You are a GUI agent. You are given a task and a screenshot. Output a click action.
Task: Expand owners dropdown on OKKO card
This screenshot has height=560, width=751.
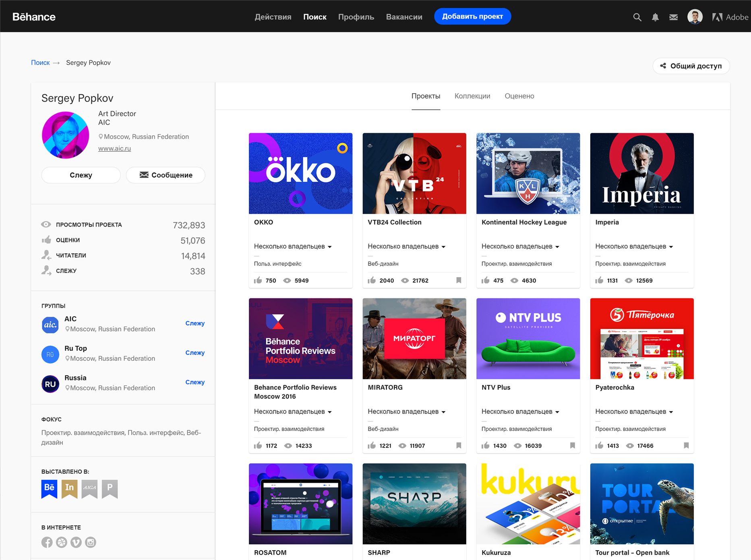coord(293,246)
